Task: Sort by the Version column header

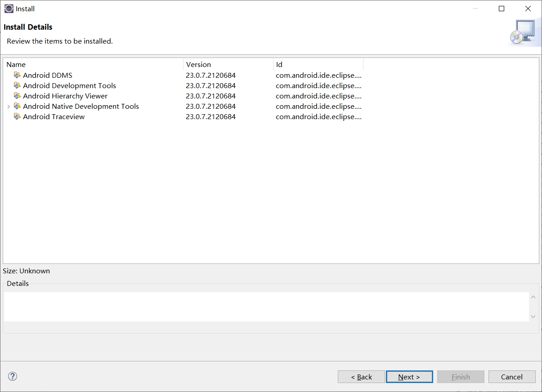Action: click(228, 64)
